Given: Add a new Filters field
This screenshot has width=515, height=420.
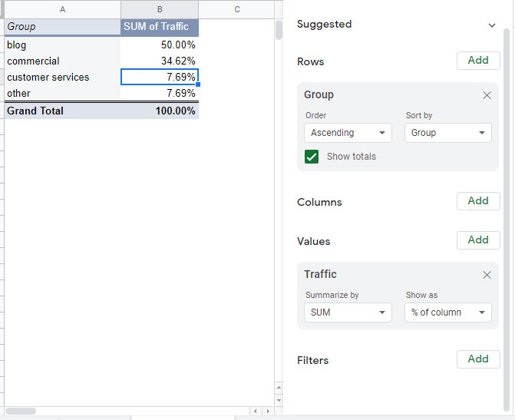Looking at the screenshot, I should tap(478, 359).
